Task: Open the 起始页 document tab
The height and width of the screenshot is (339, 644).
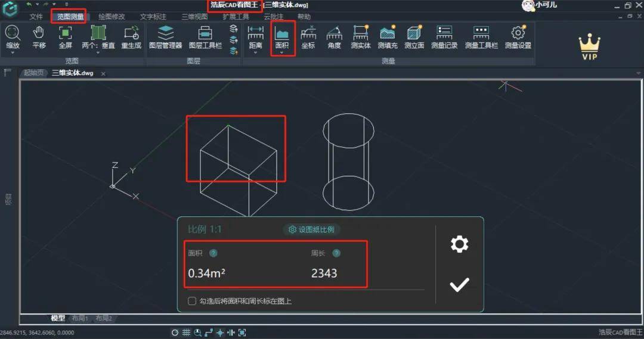Action: (x=33, y=73)
